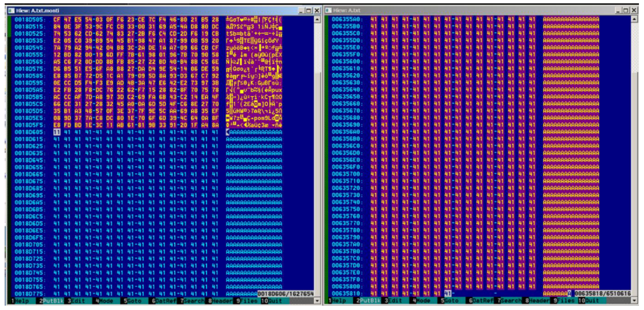Select 8Header in the right A.txt window
Viewport: 644px width, 310px height.
click(538, 301)
